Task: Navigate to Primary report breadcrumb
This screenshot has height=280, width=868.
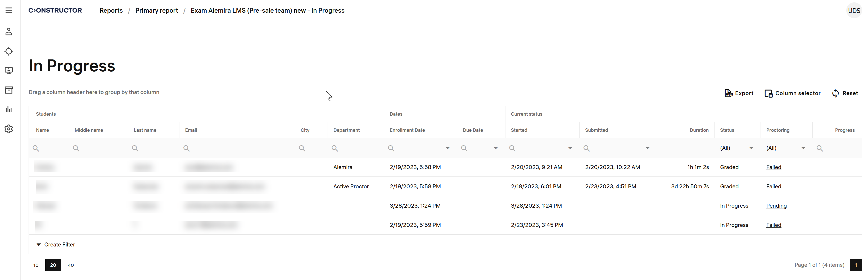Action: click(x=156, y=10)
